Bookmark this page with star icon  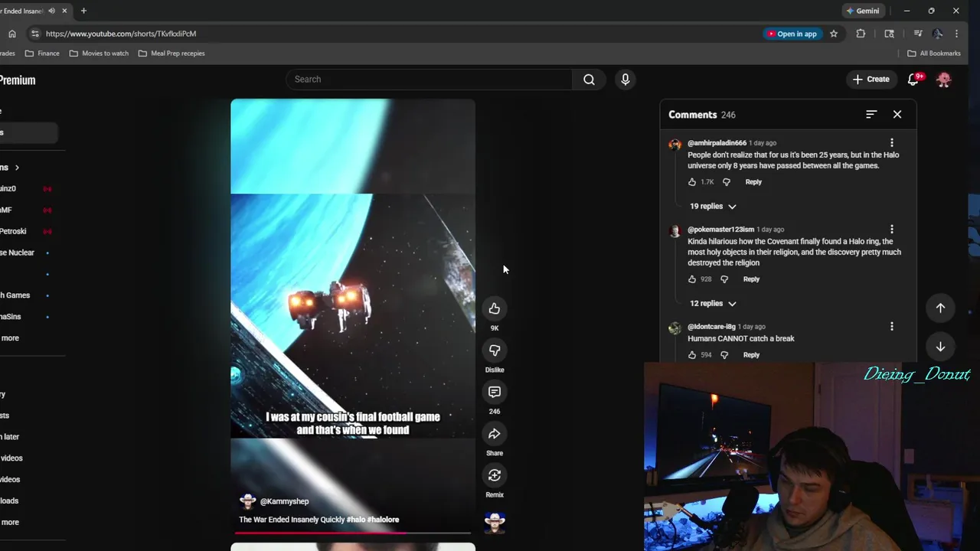coord(834,34)
